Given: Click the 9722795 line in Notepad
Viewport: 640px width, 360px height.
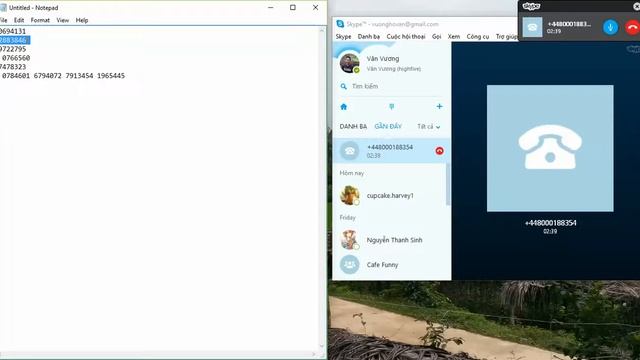Looking at the screenshot, I should pos(13,49).
